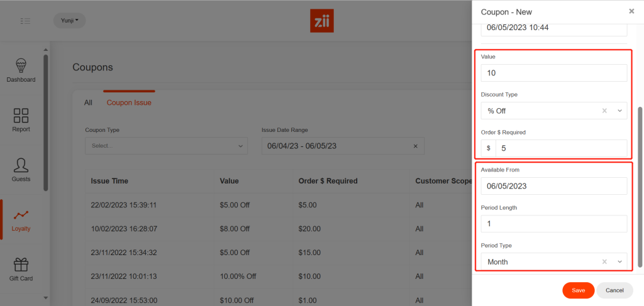
Task: Click the Zii logo
Action: pyautogui.click(x=322, y=21)
